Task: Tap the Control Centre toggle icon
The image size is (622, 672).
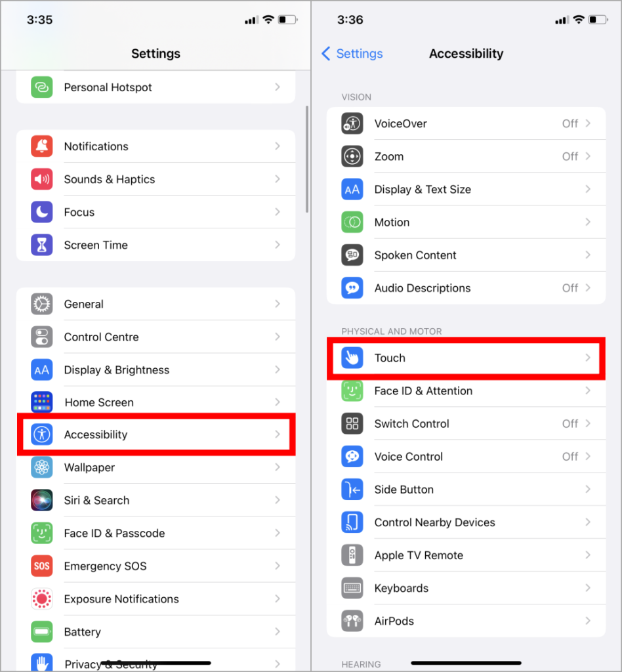Action: pos(41,337)
